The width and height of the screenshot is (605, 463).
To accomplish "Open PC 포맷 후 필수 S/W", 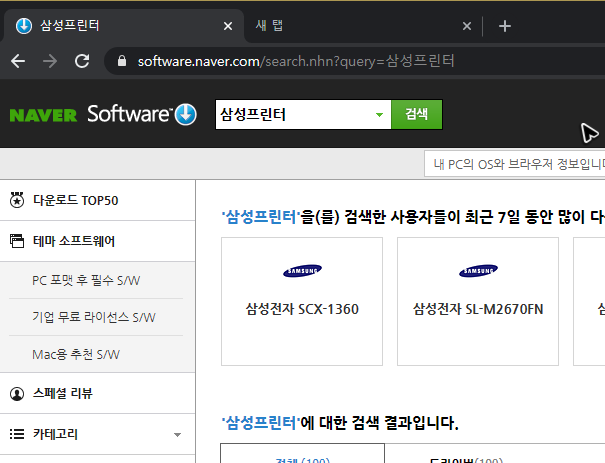I will pos(86,281).
